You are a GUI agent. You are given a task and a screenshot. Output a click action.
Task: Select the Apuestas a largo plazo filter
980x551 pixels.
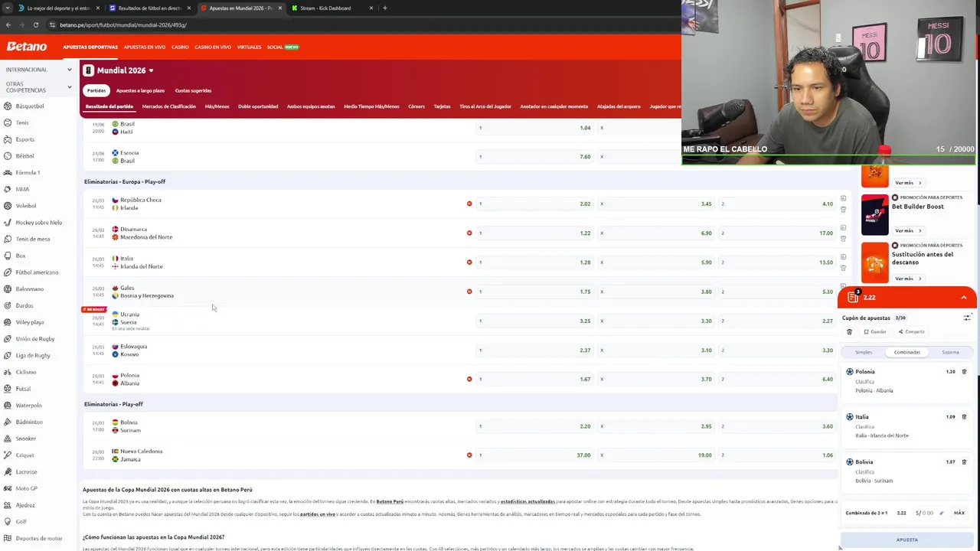tap(140, 90)
